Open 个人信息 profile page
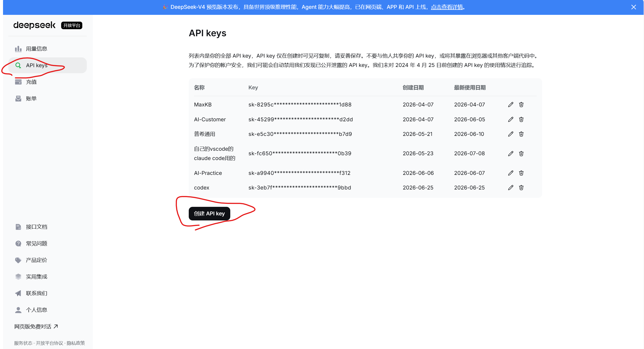Screen dimensions: 644x349 pos(48,310)
